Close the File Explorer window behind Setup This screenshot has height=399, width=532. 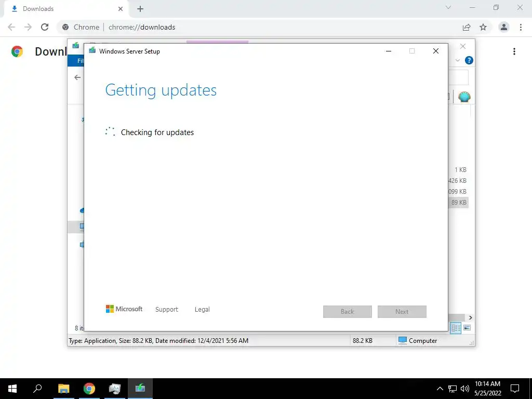[x=463, y=46]
